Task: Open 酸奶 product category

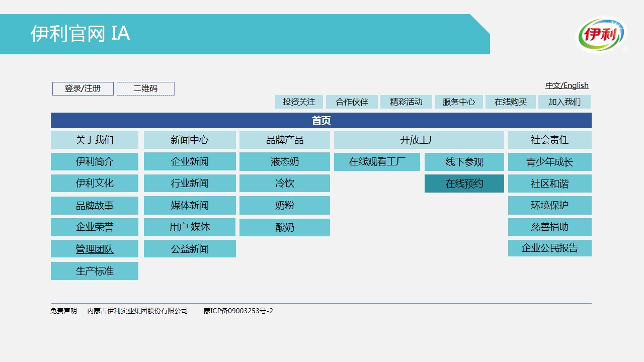Action: [285, 227]
